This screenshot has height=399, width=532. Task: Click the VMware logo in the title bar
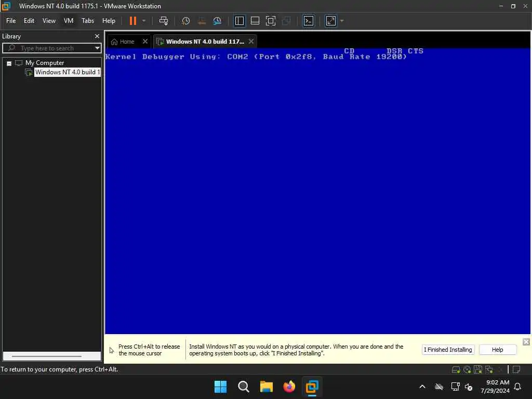click(6, 6)
